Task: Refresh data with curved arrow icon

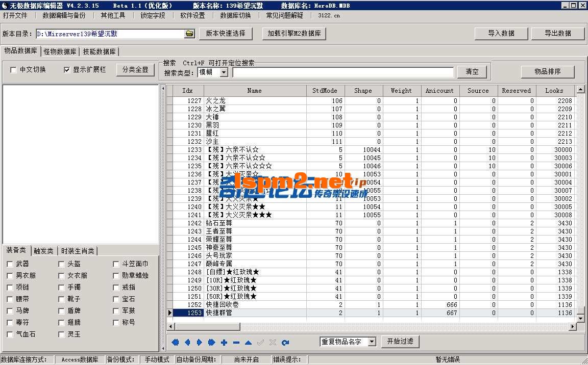Action: coord(285,343)
